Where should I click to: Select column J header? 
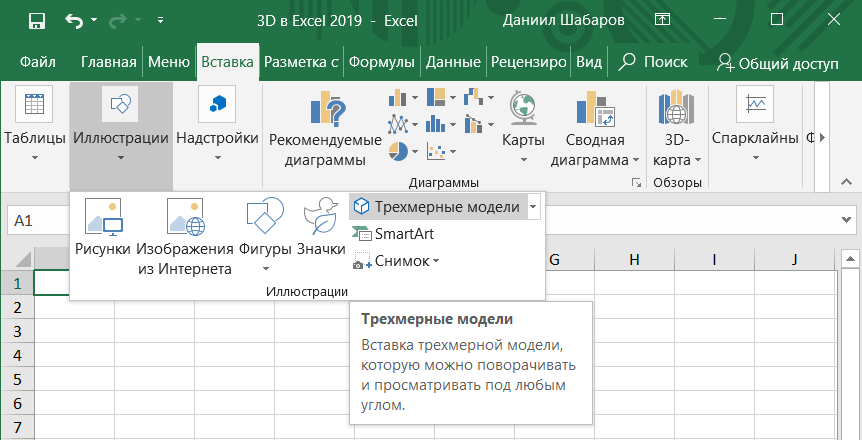(x=794, y=260)
